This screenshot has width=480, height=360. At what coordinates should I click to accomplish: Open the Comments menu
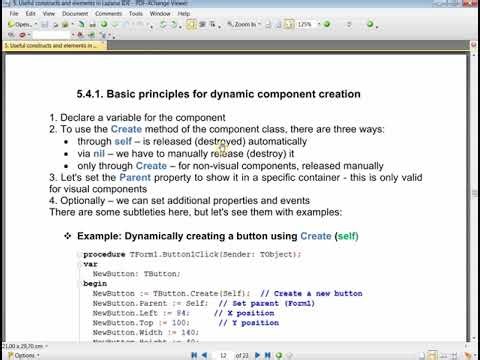pos(108,14)
